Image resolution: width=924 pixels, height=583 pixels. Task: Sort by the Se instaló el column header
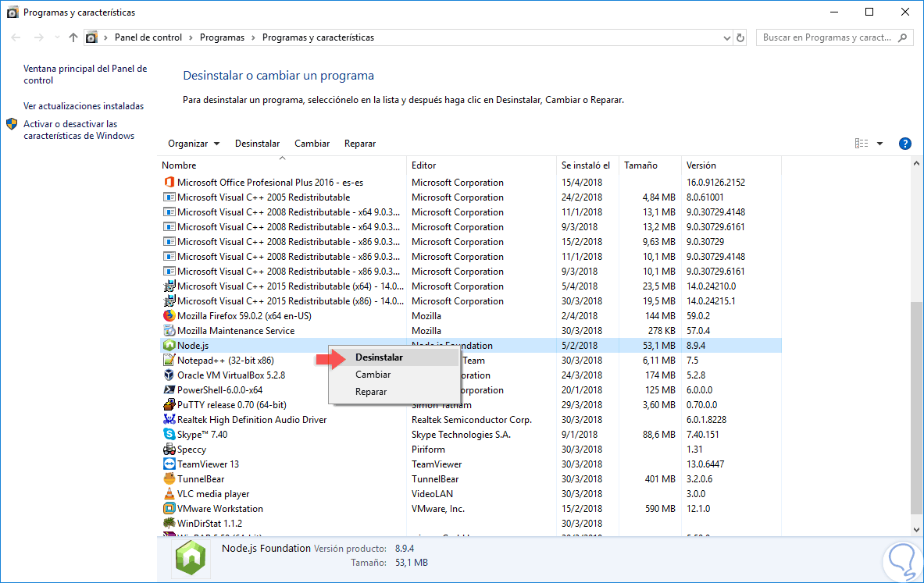[587, 165]
